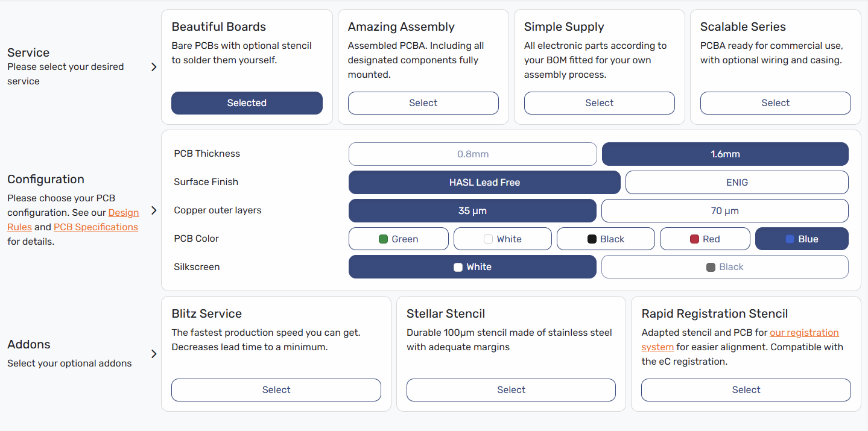Click the blue color swatch icon
Viewport: 868px width, 431px height.
tap(790, 239)
